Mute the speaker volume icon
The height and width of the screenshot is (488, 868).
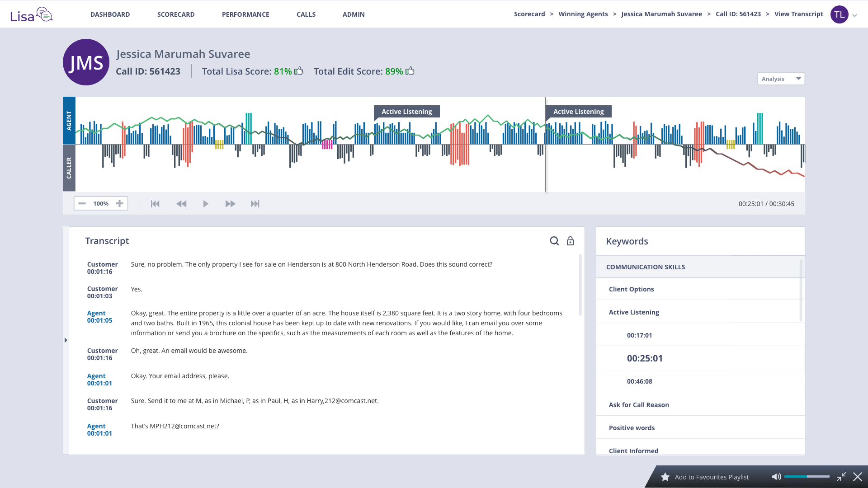pyautogui.click(x=776, y=477)
